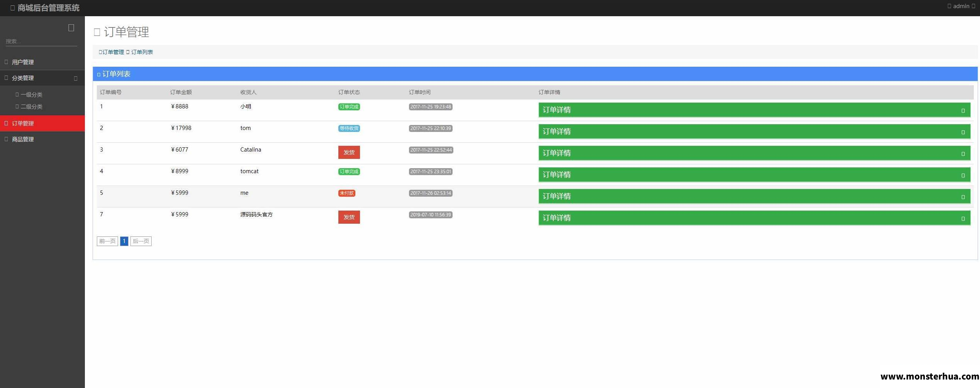Click the arrow icon on order 3 details
980x388 pixels.
click(x=963, y=154)
